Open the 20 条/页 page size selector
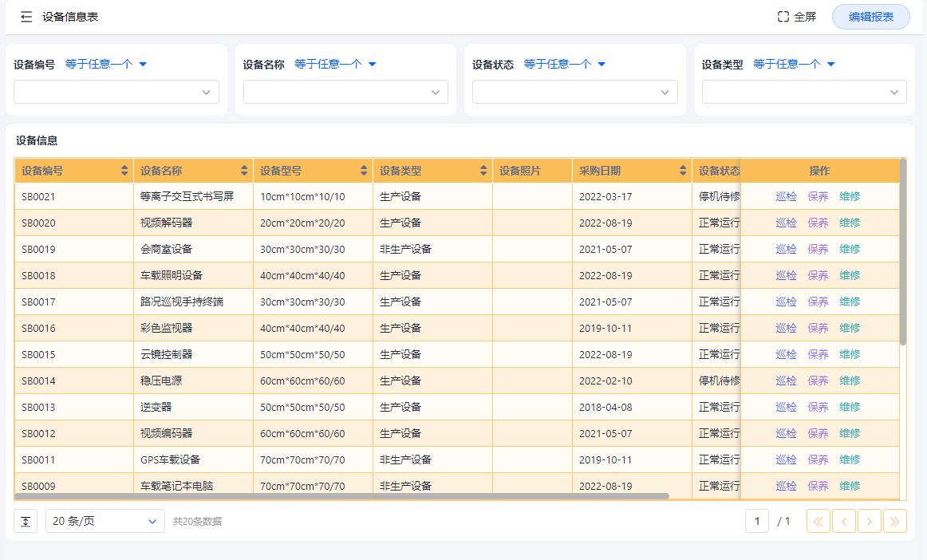Viewport: 927px width, 560px height. click(x=104, y=521)
